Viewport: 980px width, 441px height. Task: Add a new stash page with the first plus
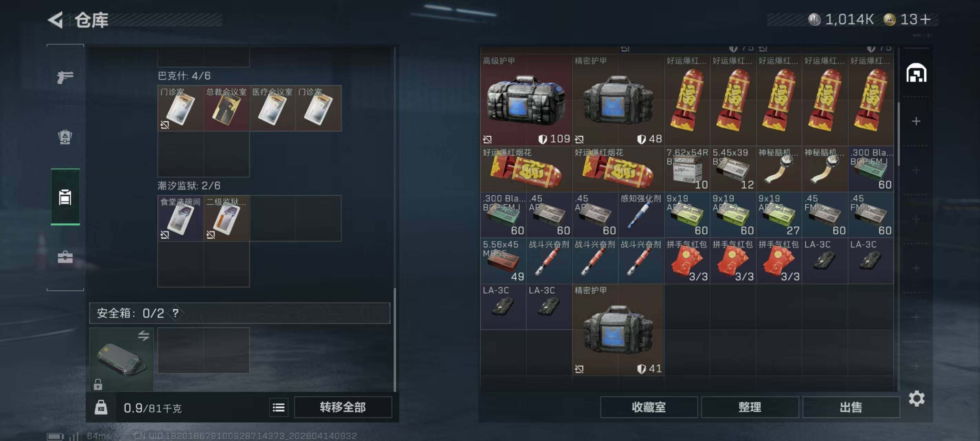916,121
